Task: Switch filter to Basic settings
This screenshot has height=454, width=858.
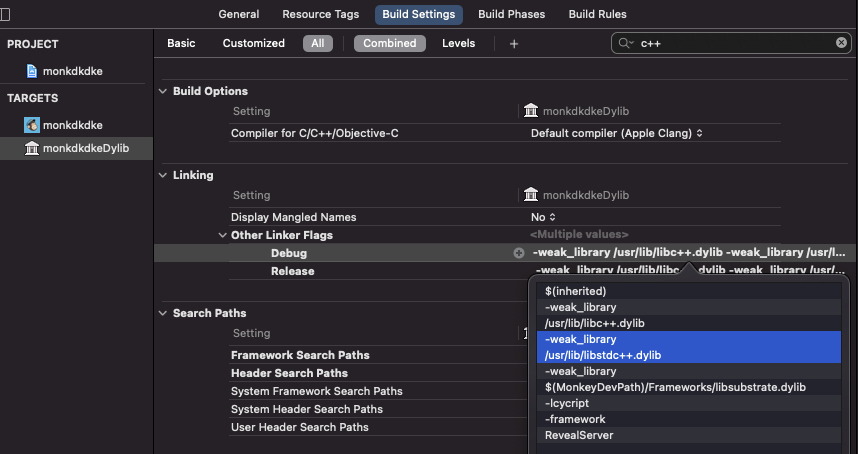Action: tap(181, 44)
